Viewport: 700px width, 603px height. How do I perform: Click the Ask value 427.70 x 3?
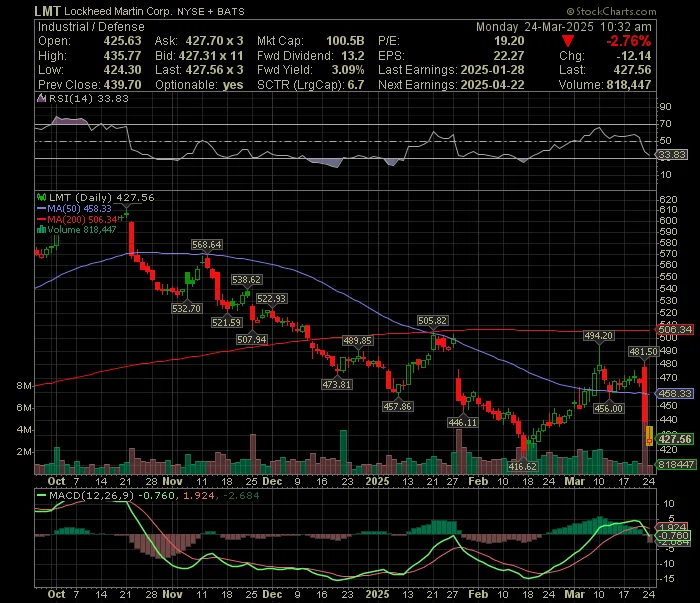pyautogui.click(x=214, y=41)
